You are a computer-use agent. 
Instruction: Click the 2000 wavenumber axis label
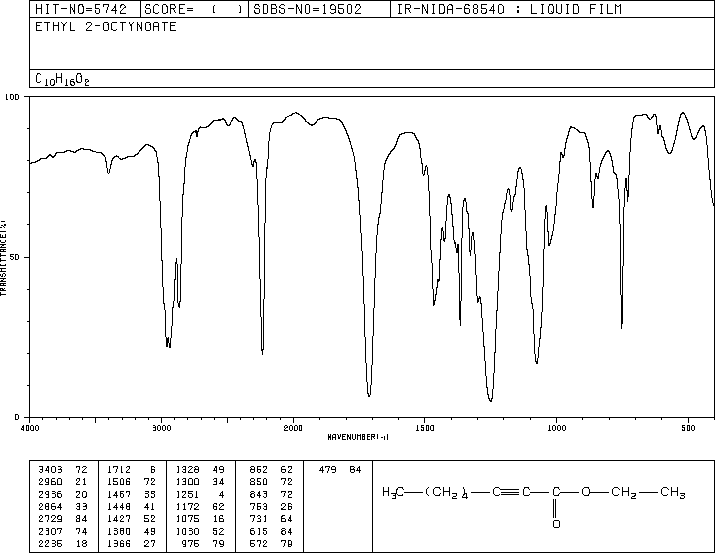[x=293, y=428]
